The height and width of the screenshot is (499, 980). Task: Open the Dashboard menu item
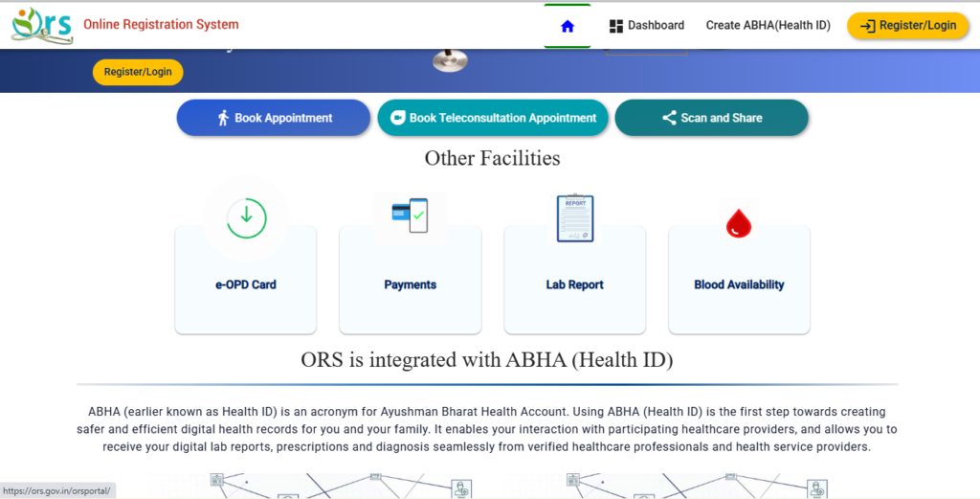coord(647,26)
